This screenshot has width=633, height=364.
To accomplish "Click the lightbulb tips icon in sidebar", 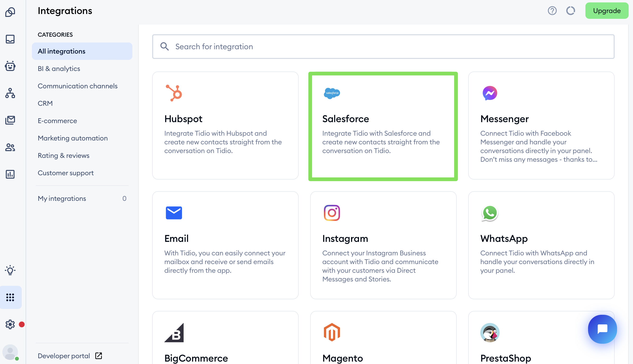I will pyautogui.click(x=10, y=270).
